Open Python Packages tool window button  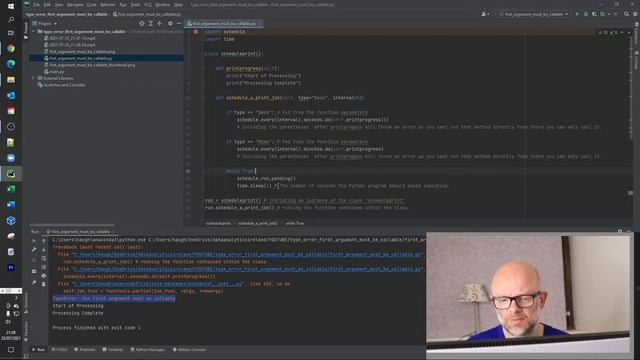pyautogui.click(x=147, y=349)
